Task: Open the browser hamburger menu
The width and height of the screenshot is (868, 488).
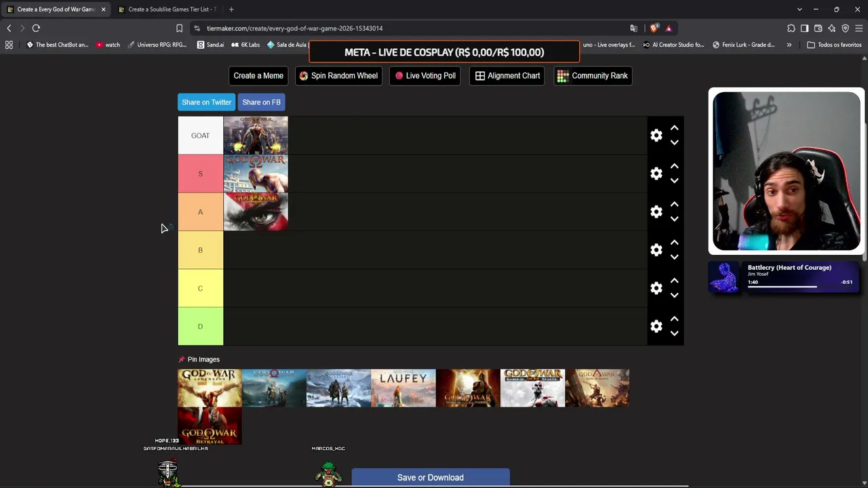Action: [x=859, y=28]
